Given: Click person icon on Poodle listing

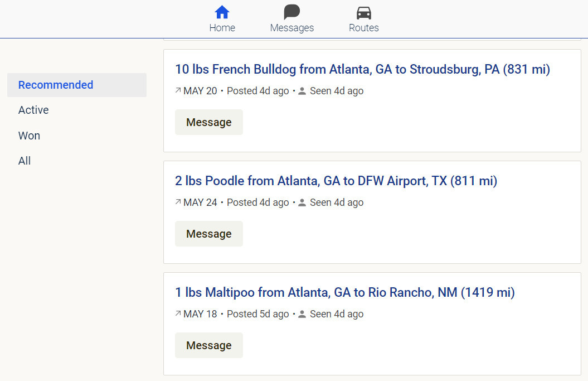Looking at the screenshot, I should (302, 202).
